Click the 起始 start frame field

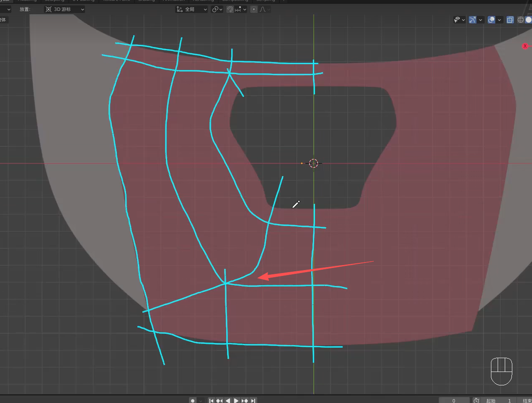pos(498,400)
